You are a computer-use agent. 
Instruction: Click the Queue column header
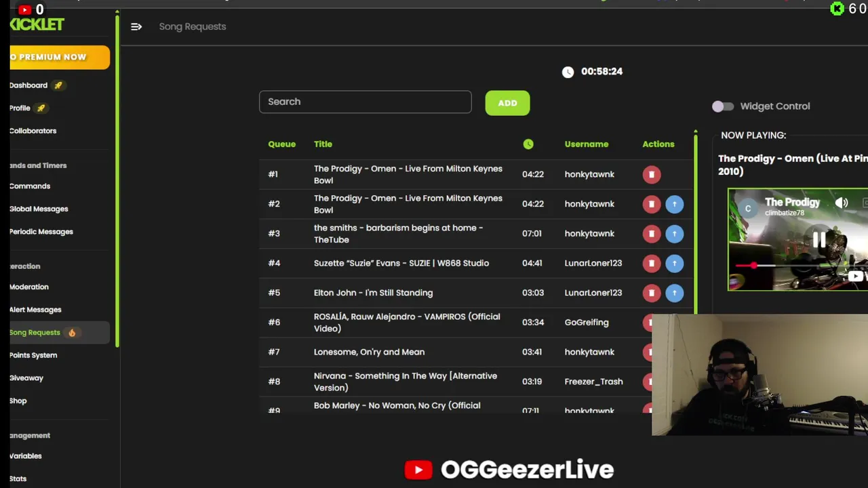tap(281, 144)
